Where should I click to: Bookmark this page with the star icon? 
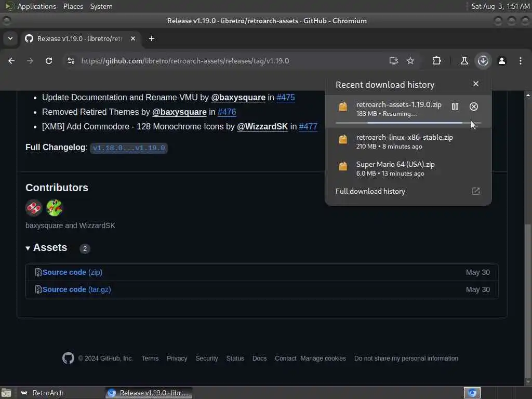coord(410,61)
